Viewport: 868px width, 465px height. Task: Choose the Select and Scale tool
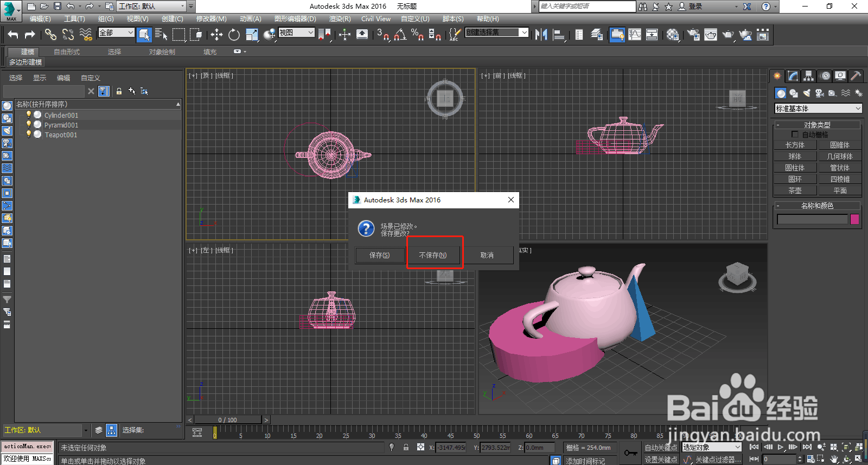[252, 35]
